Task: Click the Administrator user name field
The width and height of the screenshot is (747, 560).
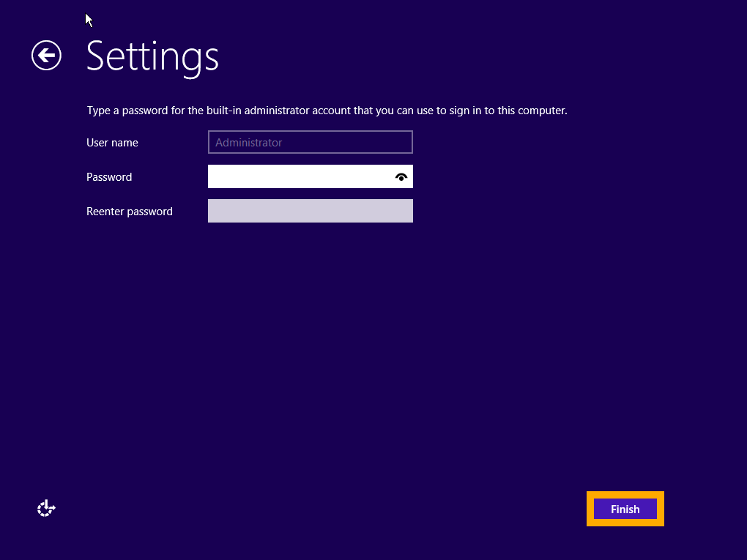Action: (x=310, y=143)
